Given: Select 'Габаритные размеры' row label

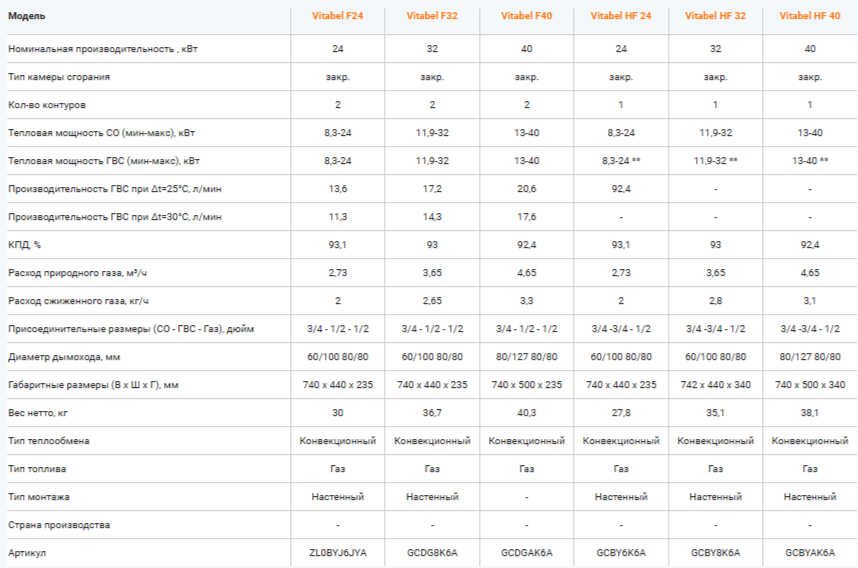Looking at the screenshot, I should [94, 385].
